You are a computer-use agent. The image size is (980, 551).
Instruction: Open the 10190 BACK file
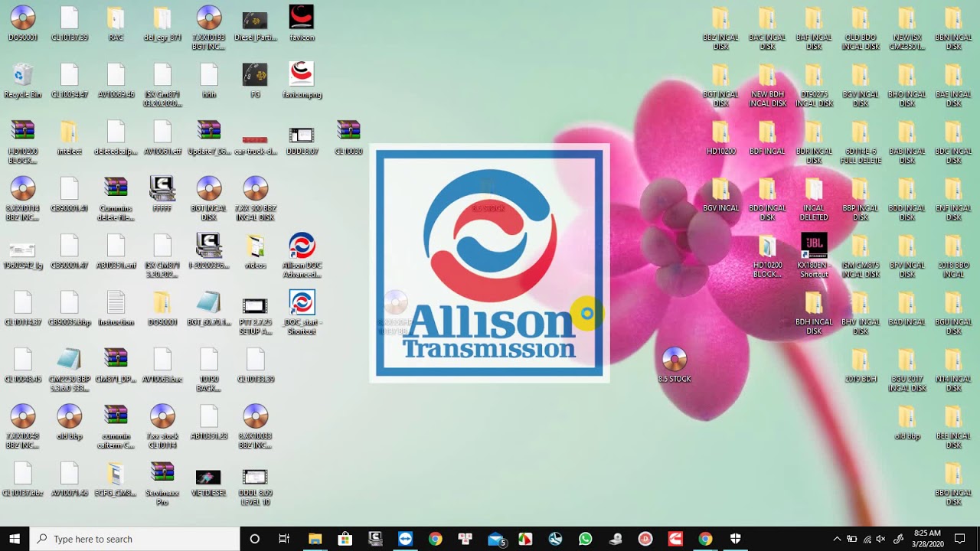click(208, 370)
